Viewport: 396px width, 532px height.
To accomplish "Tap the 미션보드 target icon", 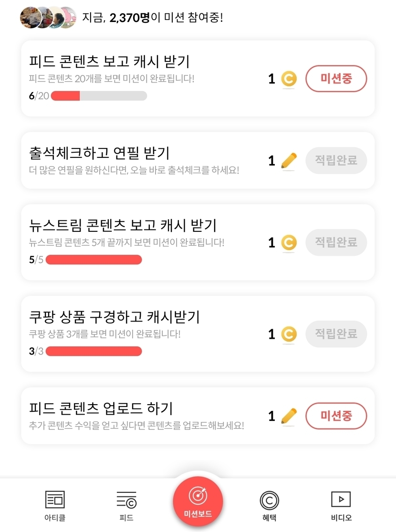I will tap(198, 496).
